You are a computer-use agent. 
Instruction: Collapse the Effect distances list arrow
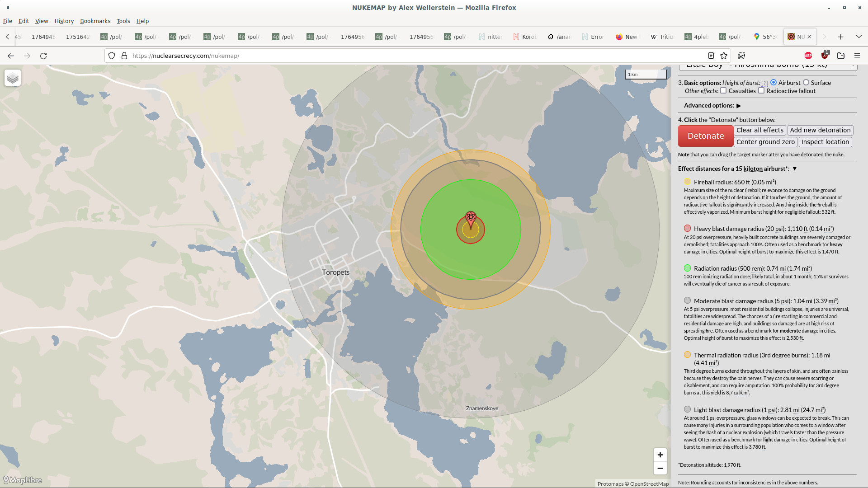tap(795, 169)
